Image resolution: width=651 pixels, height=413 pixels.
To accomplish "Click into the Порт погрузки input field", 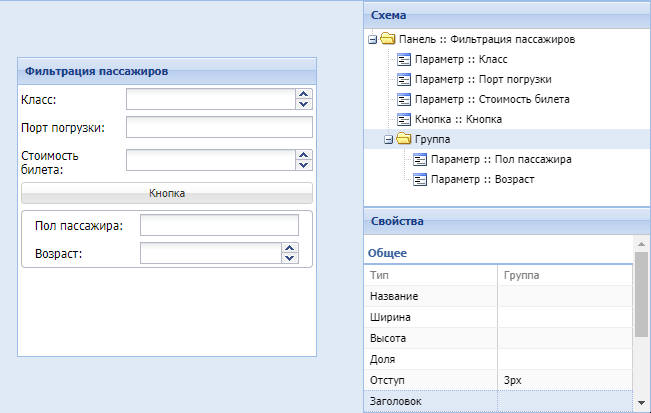I will 219,127.
